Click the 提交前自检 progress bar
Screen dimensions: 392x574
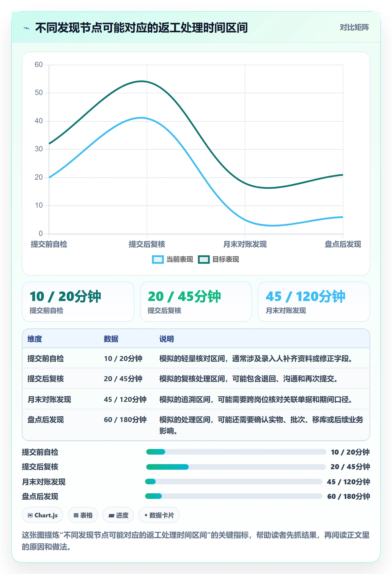[236, 452]
